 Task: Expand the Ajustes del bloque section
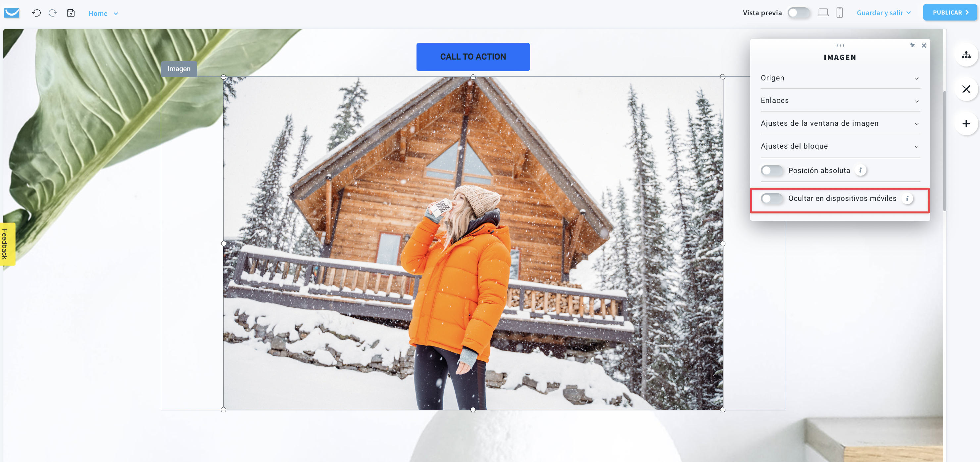pos(840,146)
